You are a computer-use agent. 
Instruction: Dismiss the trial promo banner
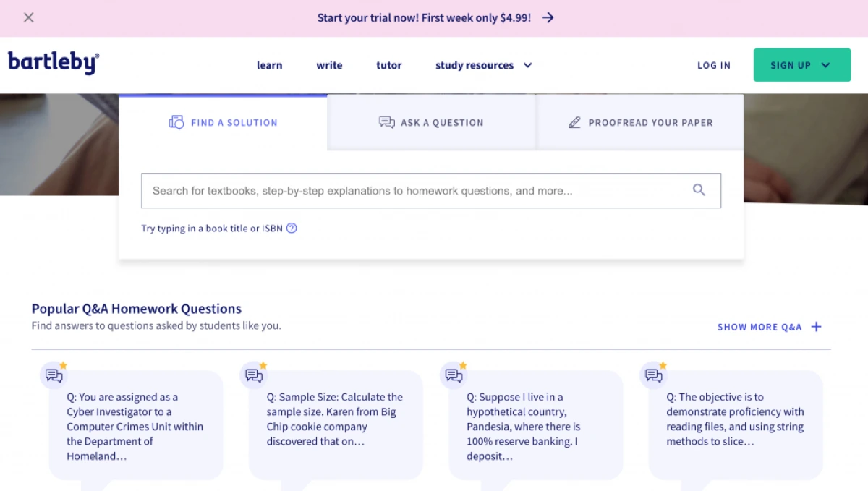pyautogui.click(x=29, y=17)
